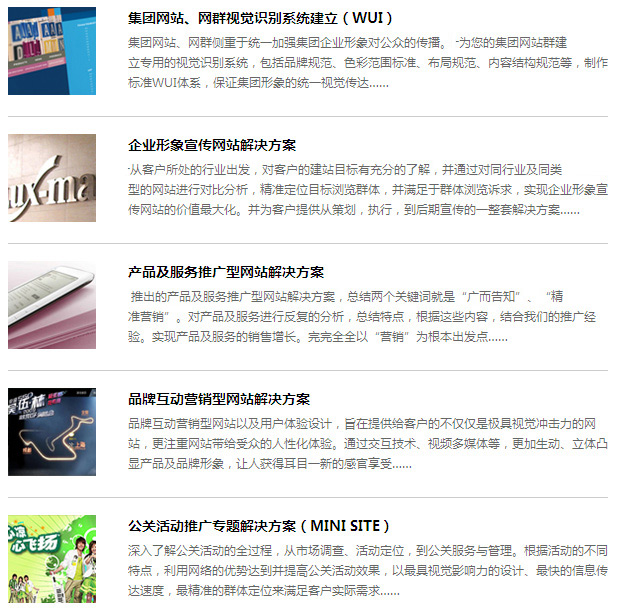
Task: Click the description paragraph beginning 从客户所处的行业出发
Action: point(368,190)
